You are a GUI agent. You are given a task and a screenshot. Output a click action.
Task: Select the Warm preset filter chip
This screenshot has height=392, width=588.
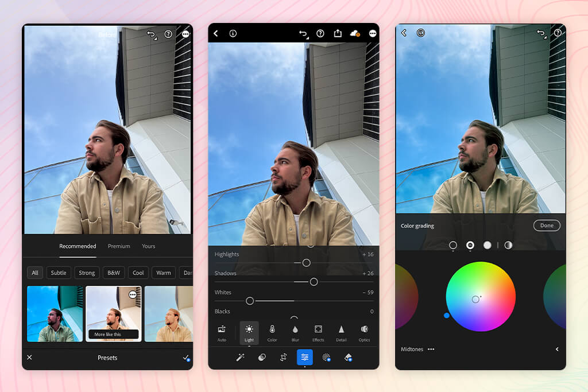[164, 273]
